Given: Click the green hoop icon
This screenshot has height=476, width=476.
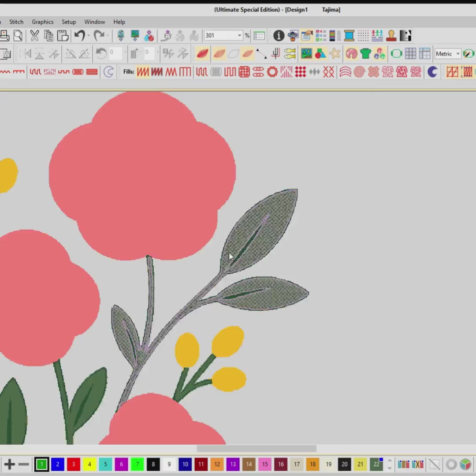Looking at the screenshot, I should (396, 54).
